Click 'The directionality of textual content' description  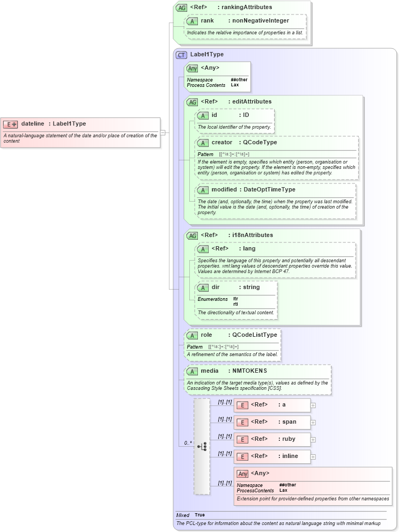(236, 313)
